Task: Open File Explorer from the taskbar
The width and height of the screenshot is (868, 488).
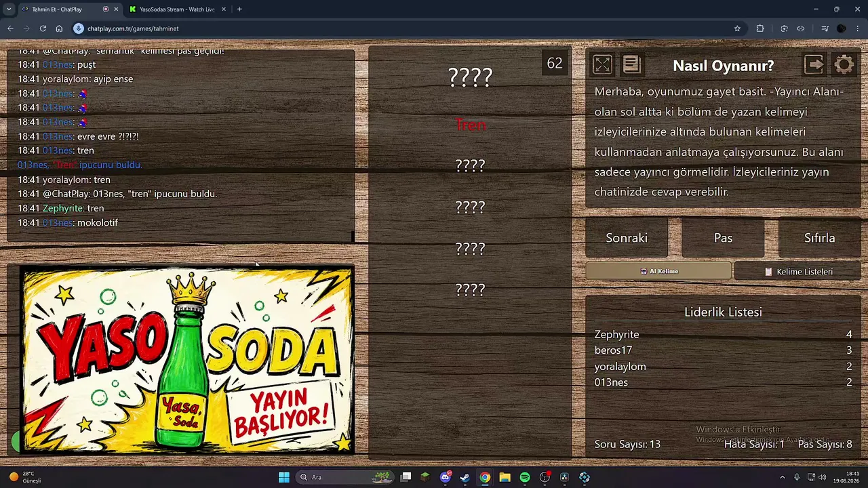Action: pos(505,477)
